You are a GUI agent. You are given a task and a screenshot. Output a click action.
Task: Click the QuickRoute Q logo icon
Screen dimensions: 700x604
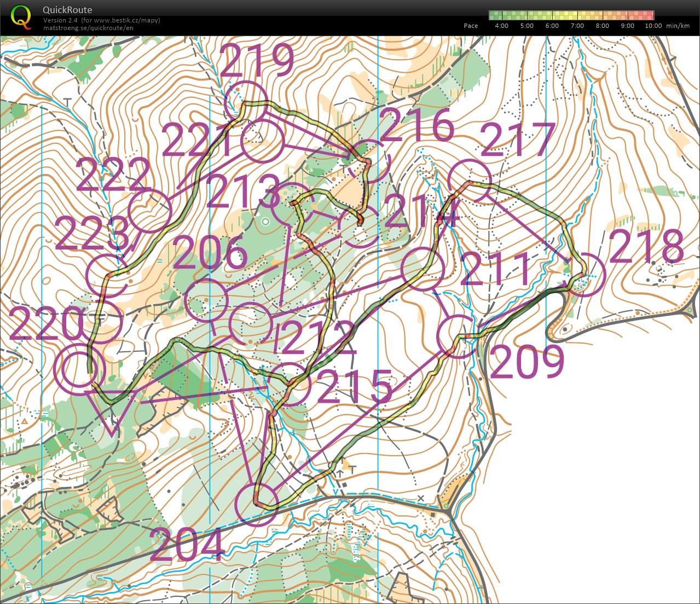(21, 16)
